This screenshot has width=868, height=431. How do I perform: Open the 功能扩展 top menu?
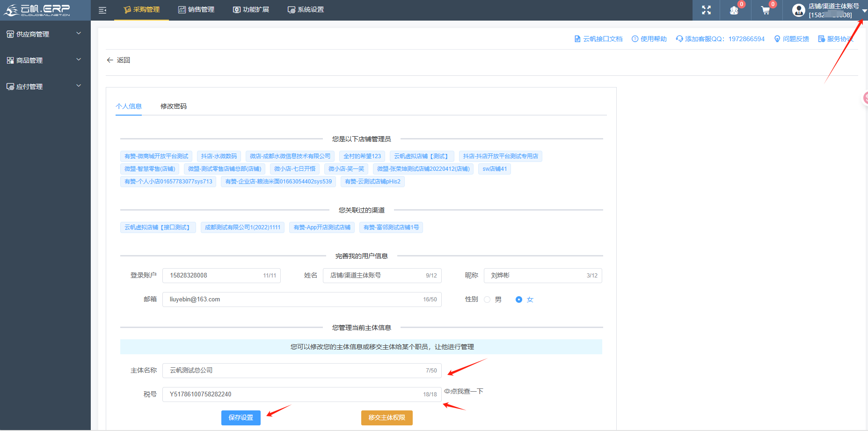[x=251, y=10]
